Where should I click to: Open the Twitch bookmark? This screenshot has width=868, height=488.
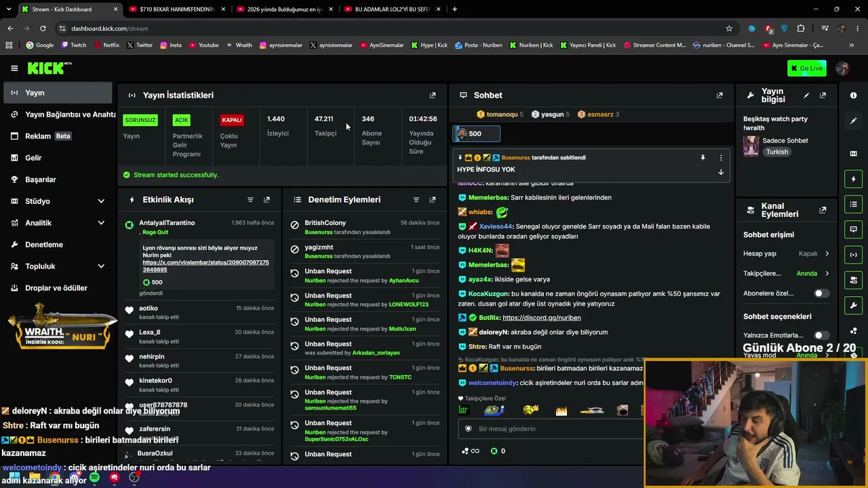point(74,45)
